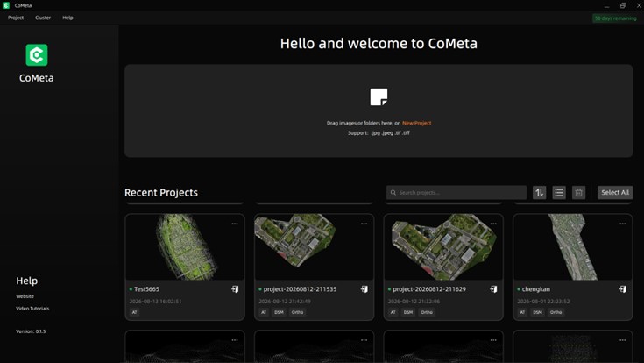Screen dimensions: 644x363
Task: Click the chengkan project name
Action: point(536,289)
